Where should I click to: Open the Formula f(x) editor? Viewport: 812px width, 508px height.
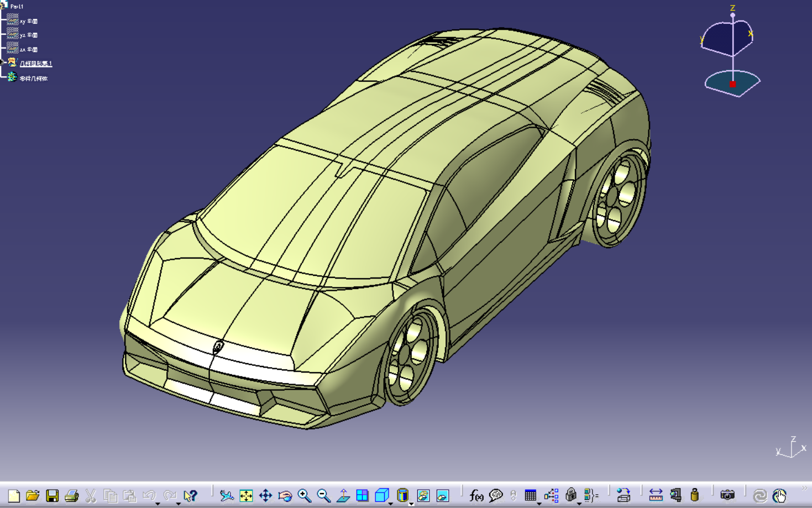coord(476,496)
